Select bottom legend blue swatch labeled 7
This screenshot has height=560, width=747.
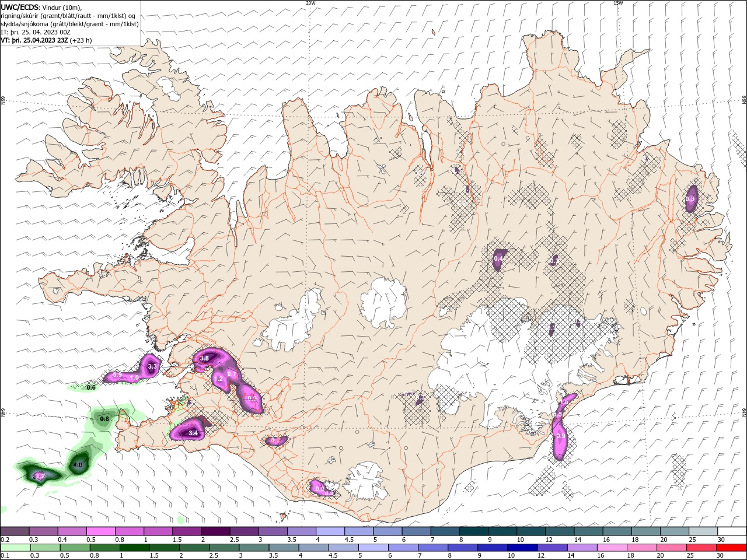tap(433, 548)
